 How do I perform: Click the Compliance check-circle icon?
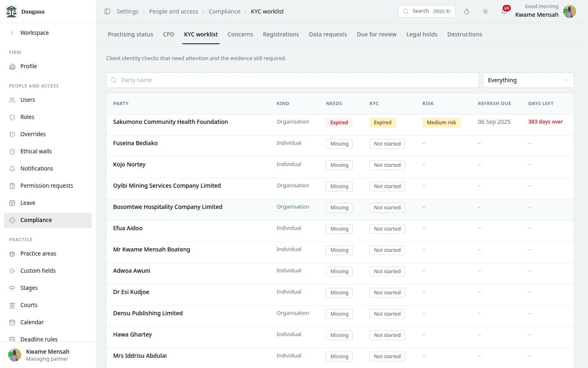[x=12, y=220]
